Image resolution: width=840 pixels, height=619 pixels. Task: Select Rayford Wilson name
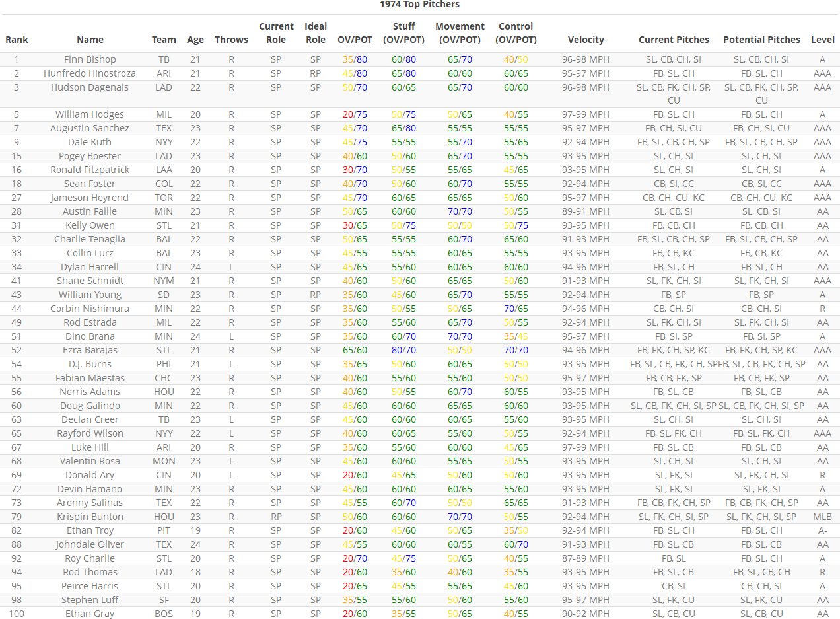click(90, 433)
